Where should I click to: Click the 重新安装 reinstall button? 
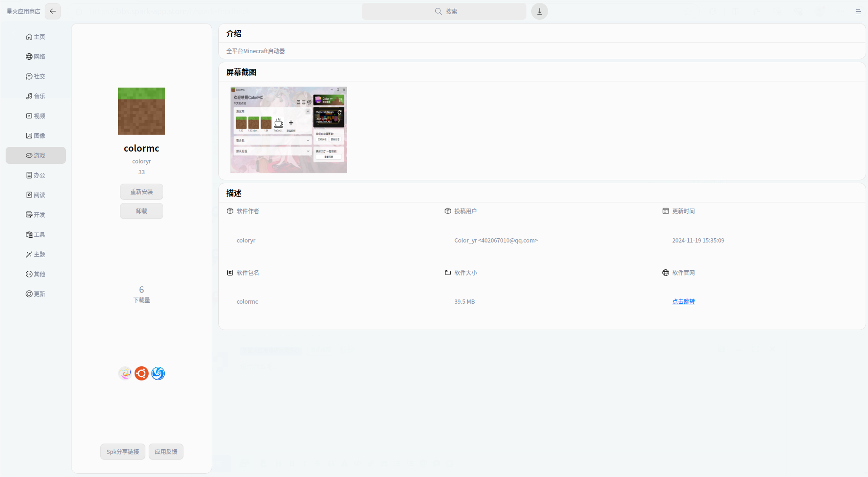142,192
